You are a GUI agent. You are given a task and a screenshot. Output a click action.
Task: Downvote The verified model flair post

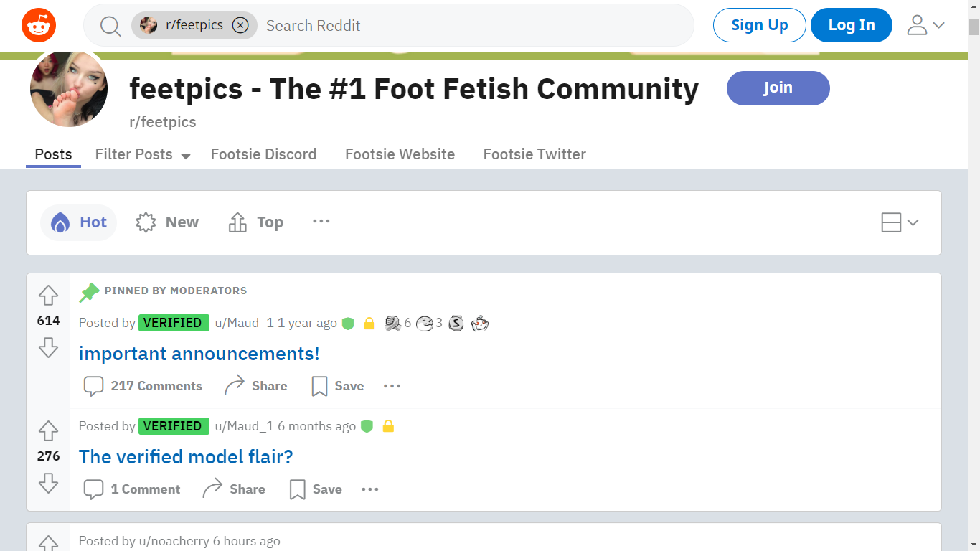48,483
